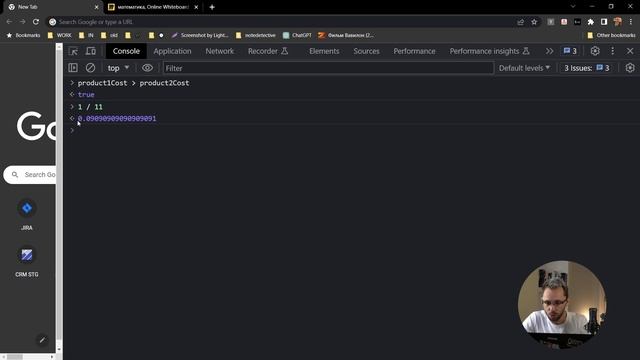Switch to the Console tab
The width and height of the screenshot is (640, 360).
(126, 51)
